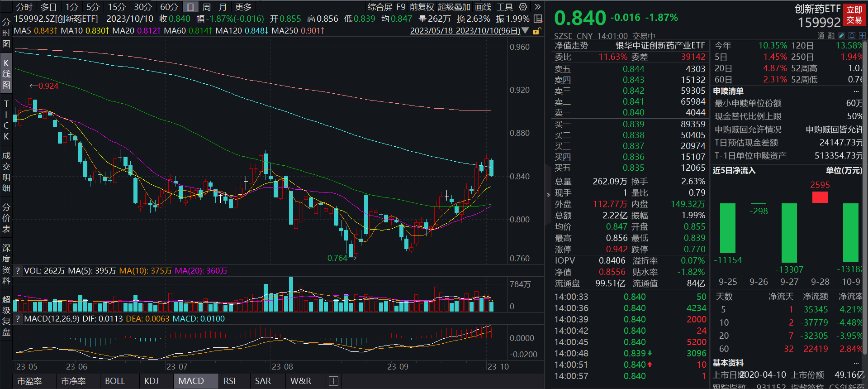Click the pencil note icon near 159992
Viewport: 868px width, 389px height.
point(841,35)
